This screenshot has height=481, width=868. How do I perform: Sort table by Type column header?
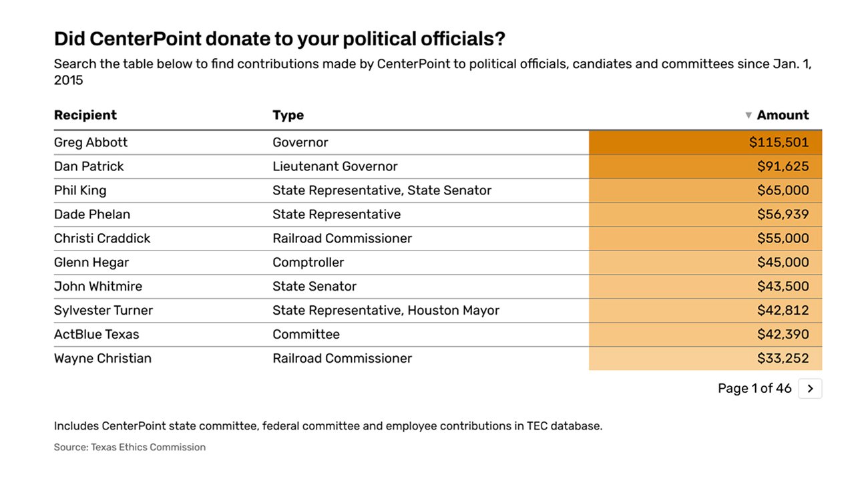tap(288, 116)
